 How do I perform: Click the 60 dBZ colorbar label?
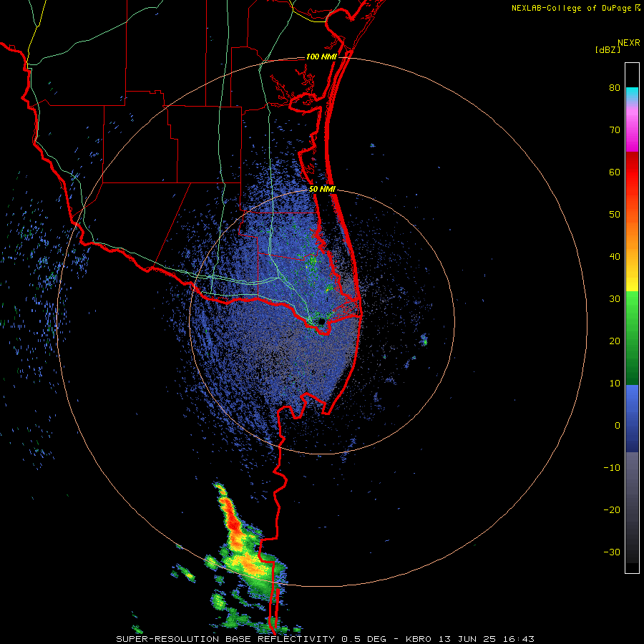pyautogui.click(x=615, y=172)
